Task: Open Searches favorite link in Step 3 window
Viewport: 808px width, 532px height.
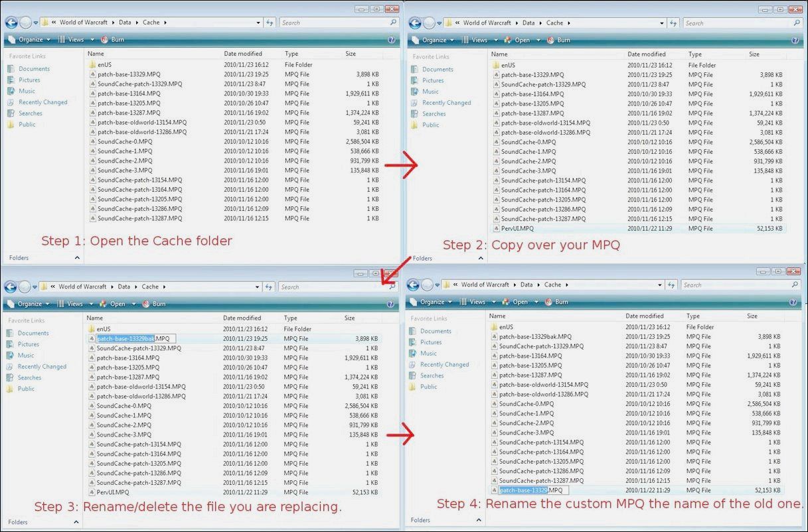Action: [29, 377]
